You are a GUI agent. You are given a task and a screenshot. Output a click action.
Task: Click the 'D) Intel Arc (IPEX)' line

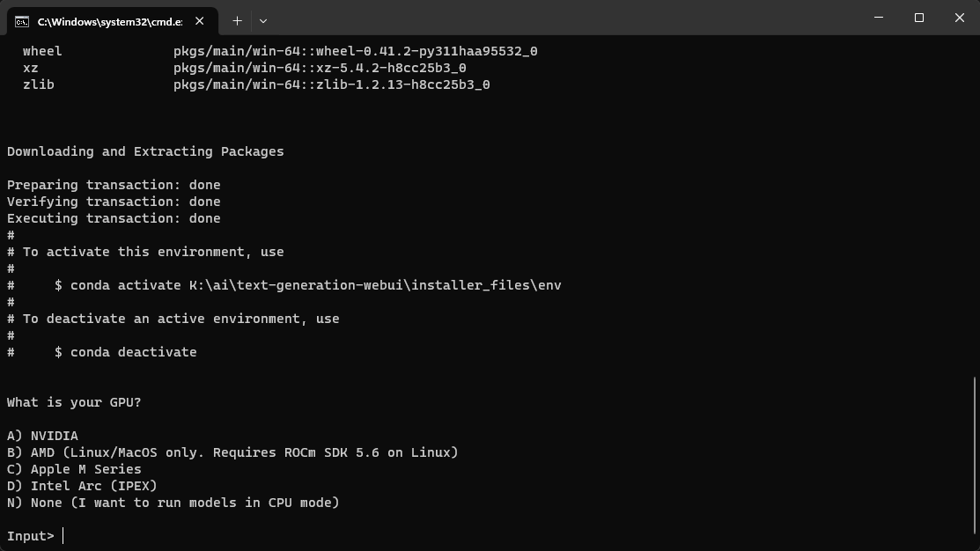click(x=82, y=486)
